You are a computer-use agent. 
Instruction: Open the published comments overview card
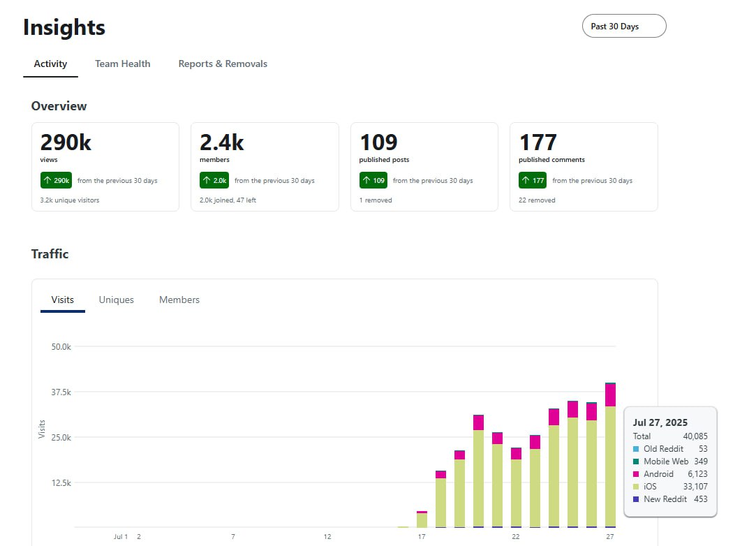[584, 167]
